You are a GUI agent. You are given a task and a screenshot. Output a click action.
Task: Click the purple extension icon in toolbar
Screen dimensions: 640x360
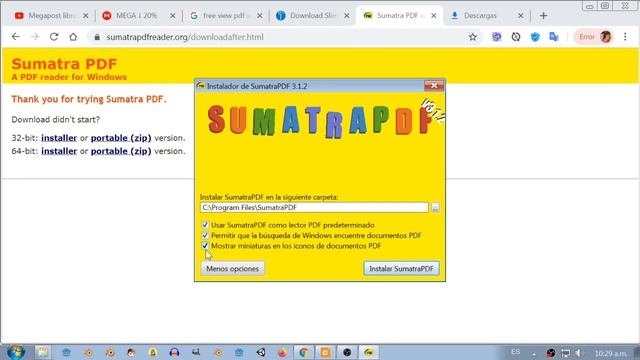pos(496,37)
